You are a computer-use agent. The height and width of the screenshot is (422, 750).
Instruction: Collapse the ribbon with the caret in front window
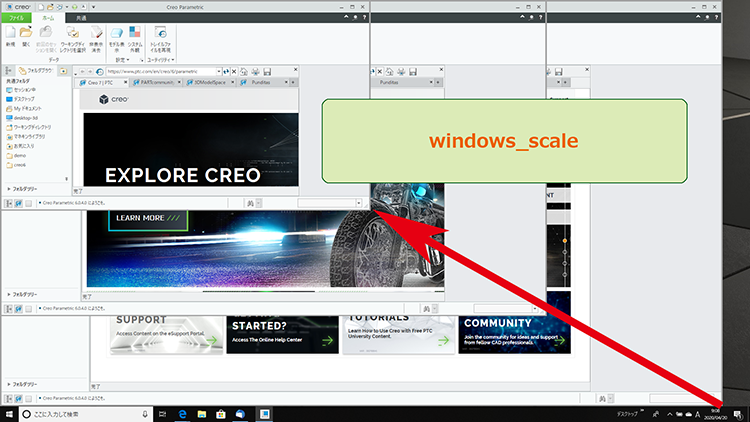coord(346,17)
